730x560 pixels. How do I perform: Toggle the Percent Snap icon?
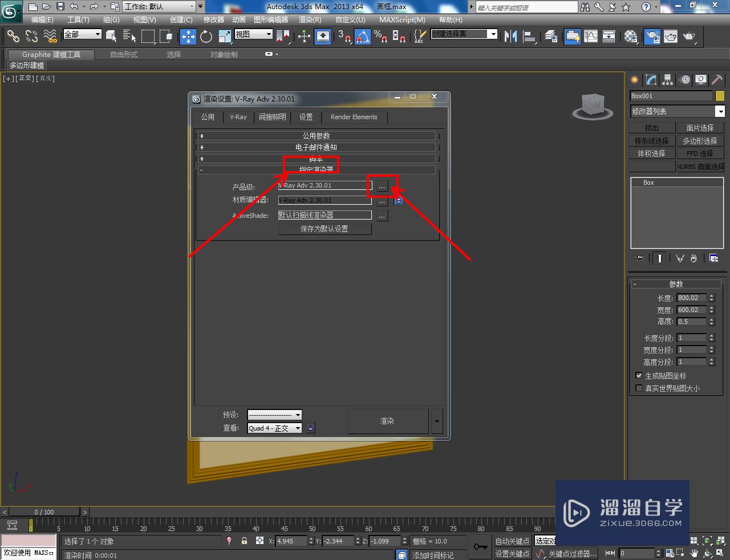tap(381, 36)
